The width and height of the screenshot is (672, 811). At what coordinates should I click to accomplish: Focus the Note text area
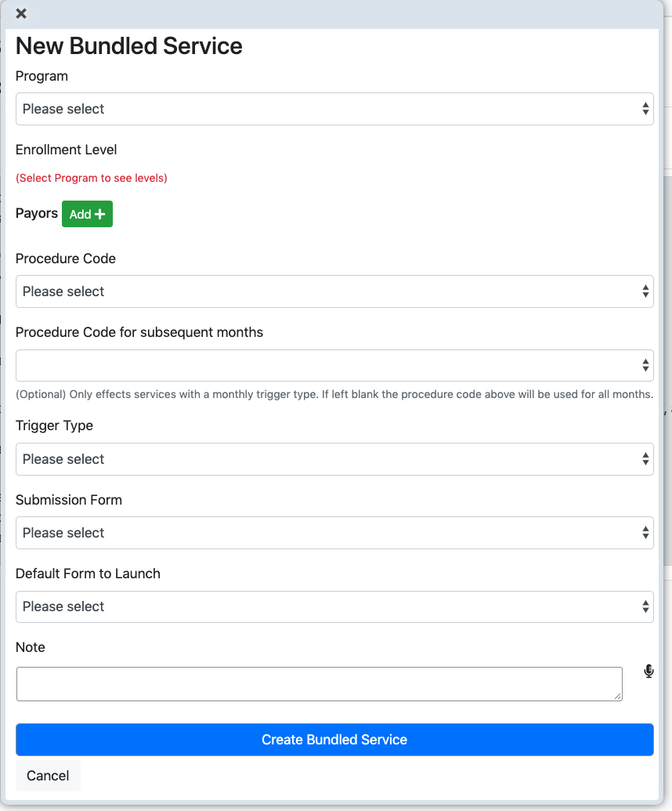[x=320, y=684]
